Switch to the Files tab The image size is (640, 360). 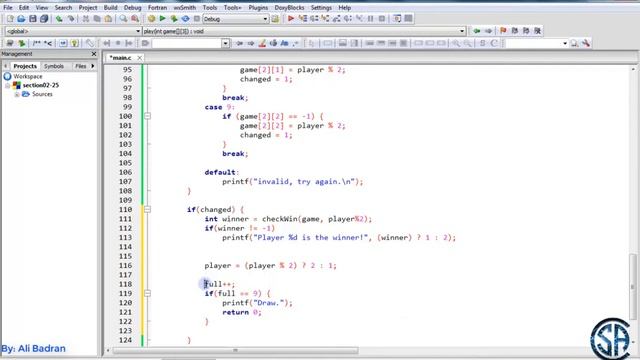pos(80,66)
